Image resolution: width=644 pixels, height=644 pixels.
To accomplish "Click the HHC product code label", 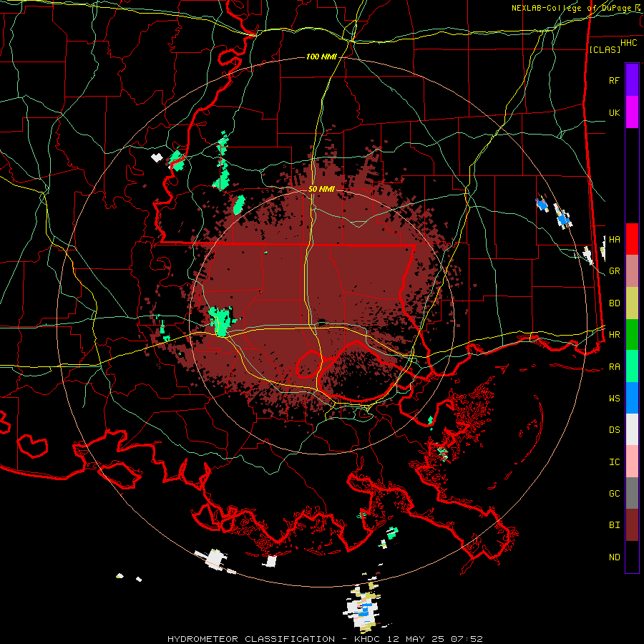I will pyautogui.click(x=628, y=43).
